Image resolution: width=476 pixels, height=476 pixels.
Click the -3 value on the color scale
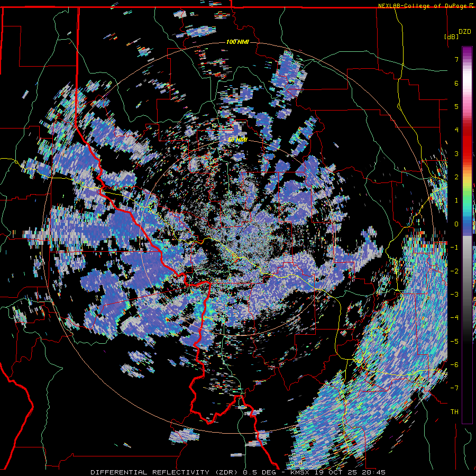click(x=454, y=295)
